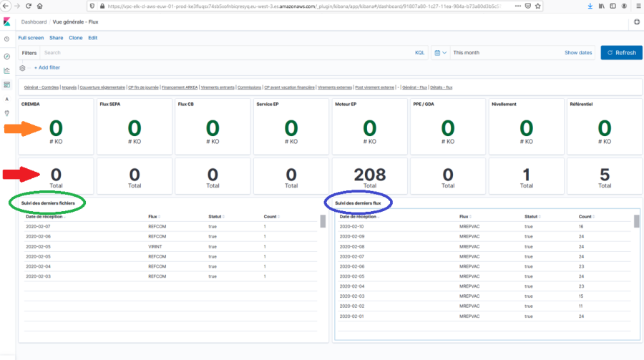Sort right table by Count column
644x360 pixels.
586,216
